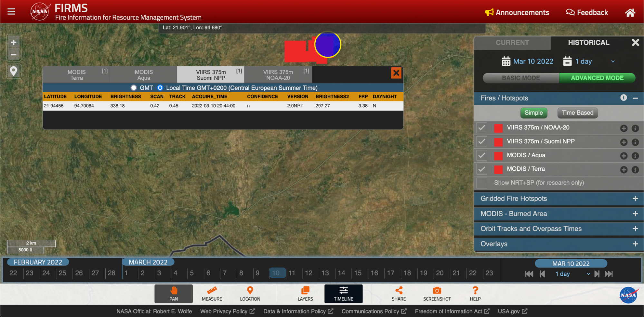Open the MODIS Terra tab

pyautogui.click(x=77, y=75)
